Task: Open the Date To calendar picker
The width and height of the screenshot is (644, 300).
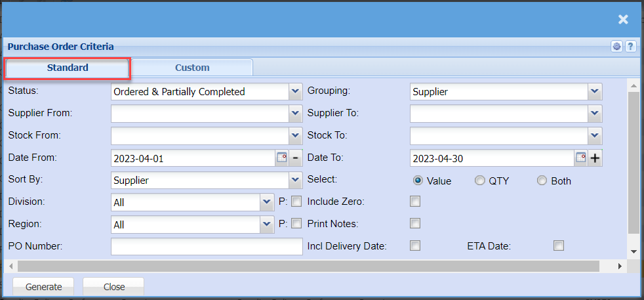Action: pyautogui.click(x=580, y=158)
